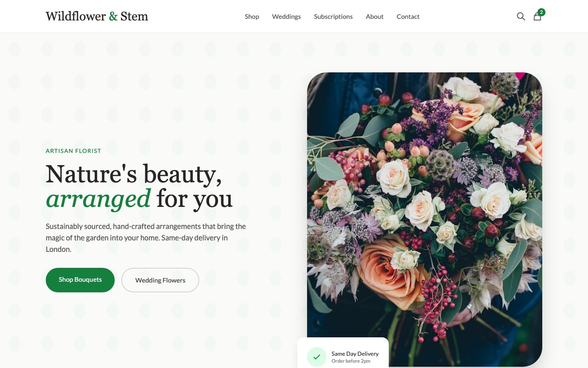
Task: Select the Wedding Flowers button
Action: (x=160, y=280)
